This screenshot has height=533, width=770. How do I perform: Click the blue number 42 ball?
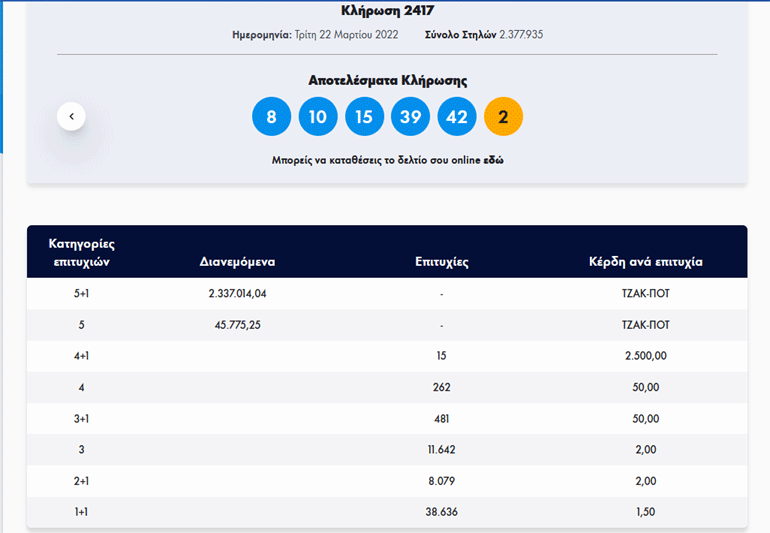coord(457,117)
